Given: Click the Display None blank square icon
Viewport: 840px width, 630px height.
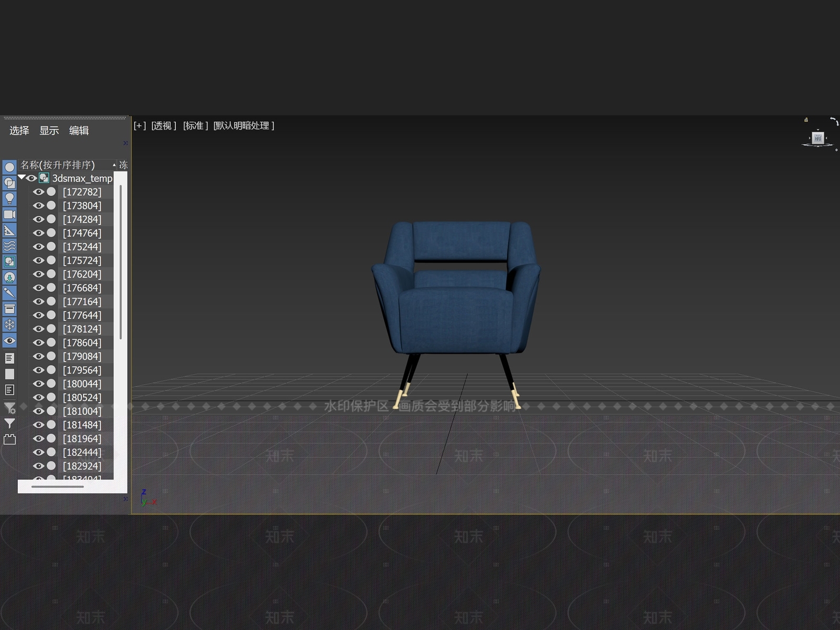Looking at the screenshot, I should [x=9, y=374].
